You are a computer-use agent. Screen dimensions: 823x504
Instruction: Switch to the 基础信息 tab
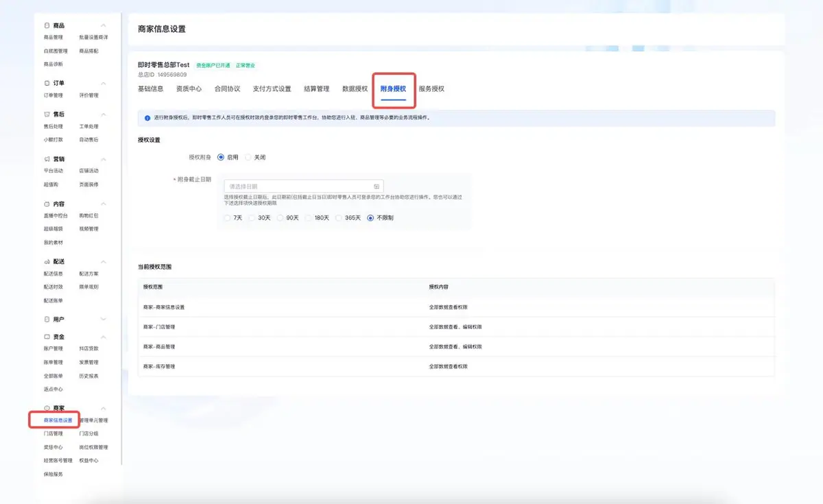pyautogui.click(x=151, y=89)
